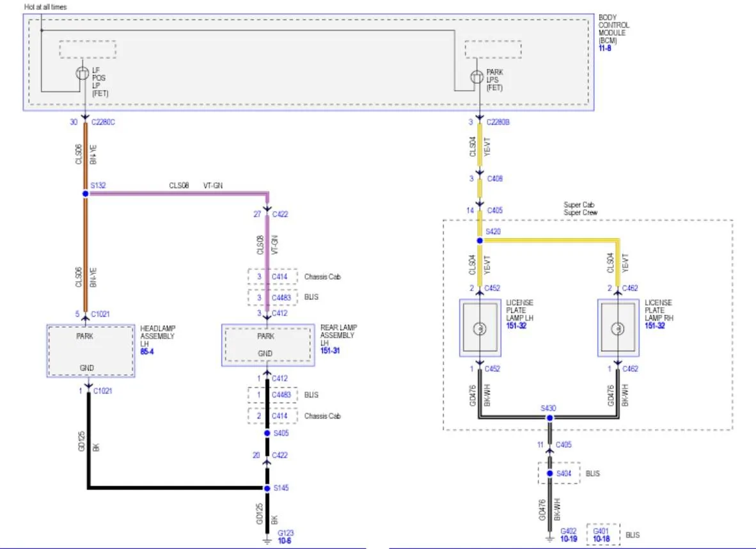Select the 'LICENSE PLATE LAMP LH' label
This screenshot has height=549, width=756.
[x=520, y=310]
